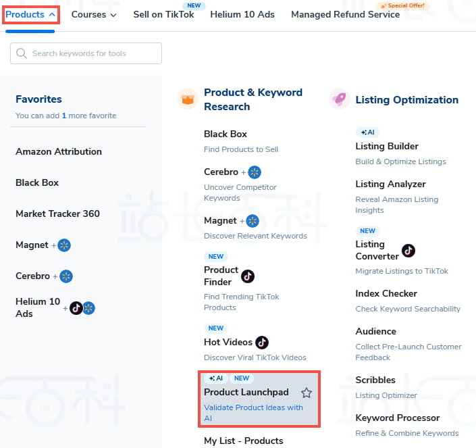Click 'Migrate Listings to TikTok' description
Viewport: 476px width, 448px height.
pos(402,271)
